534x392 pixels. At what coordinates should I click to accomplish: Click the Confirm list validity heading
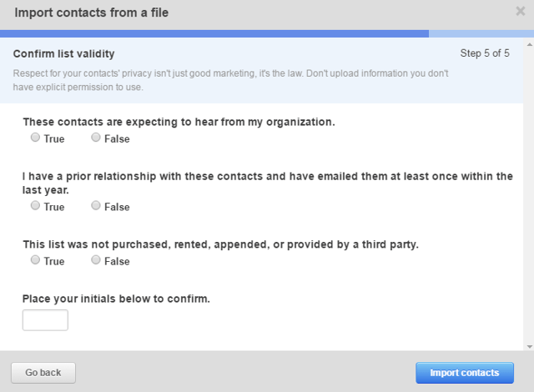63,53
